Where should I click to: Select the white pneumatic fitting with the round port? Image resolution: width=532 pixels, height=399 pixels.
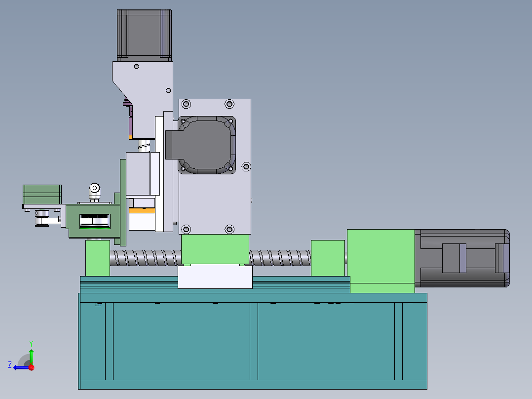tap(95, 192)
